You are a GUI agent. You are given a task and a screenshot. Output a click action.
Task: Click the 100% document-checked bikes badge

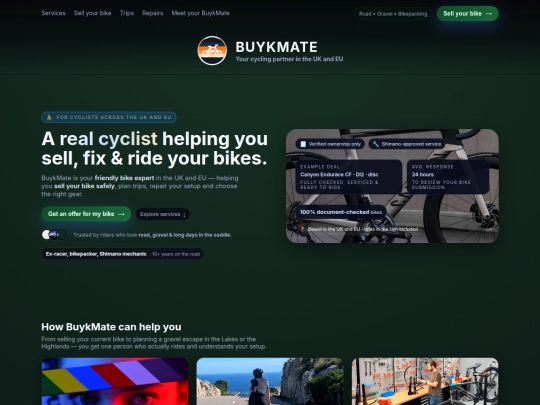click(341, 212)
